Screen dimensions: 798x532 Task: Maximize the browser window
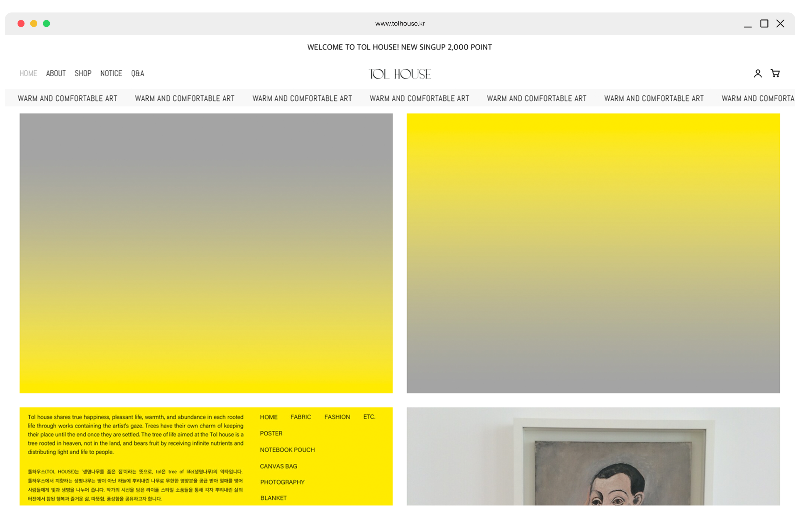point(764,23)
